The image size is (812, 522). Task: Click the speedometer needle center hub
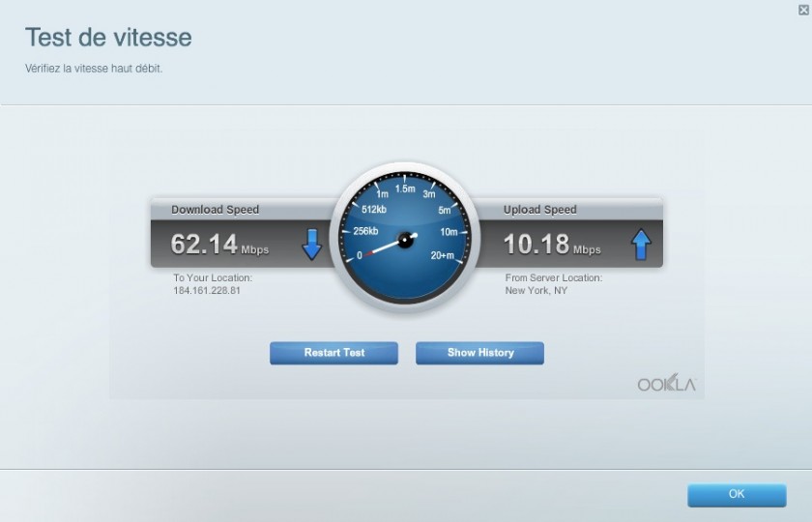[x=405, y=238]
